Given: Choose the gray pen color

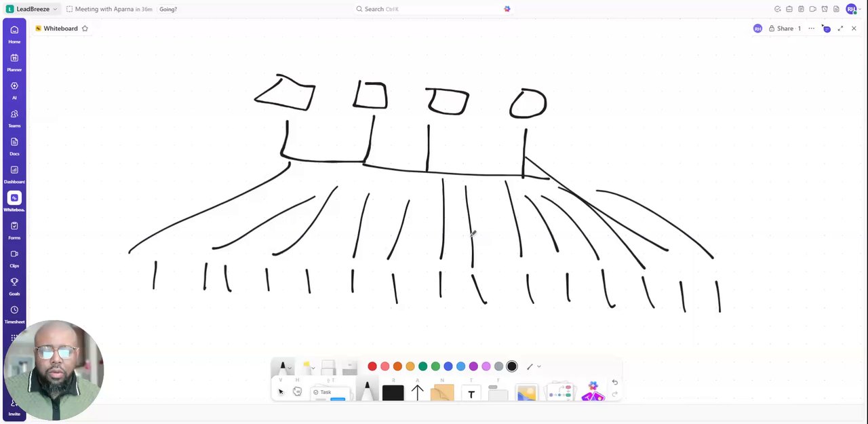Looking at the screenshot, I should (x=499, y=366).
